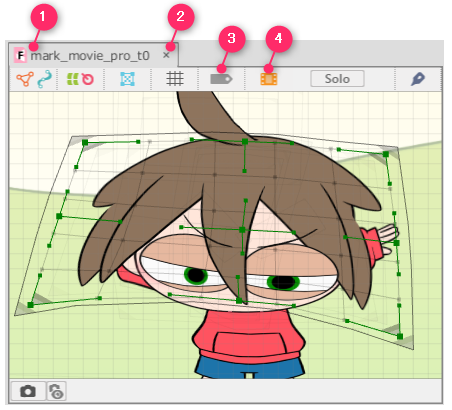
Task: Toggle the red rotation deformer icon
Action: coord(88,79)
